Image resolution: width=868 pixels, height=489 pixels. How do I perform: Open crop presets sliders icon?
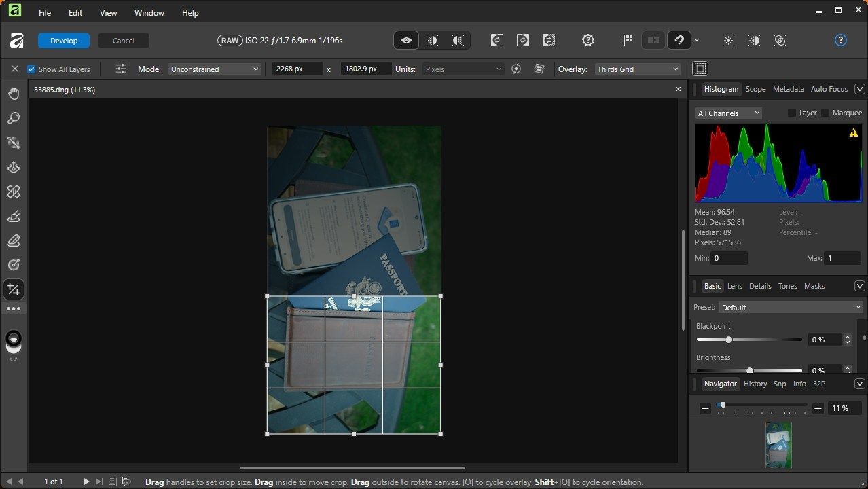tap(121, 69)
